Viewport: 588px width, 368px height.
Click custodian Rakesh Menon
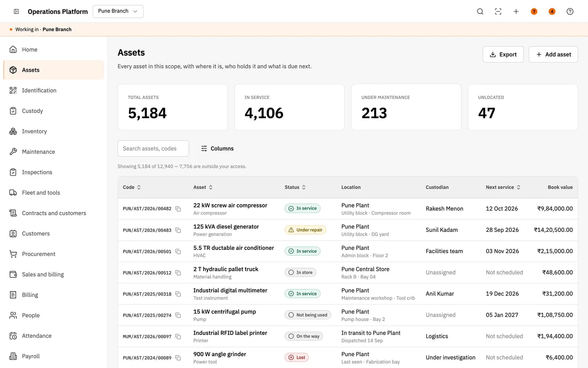444,209
